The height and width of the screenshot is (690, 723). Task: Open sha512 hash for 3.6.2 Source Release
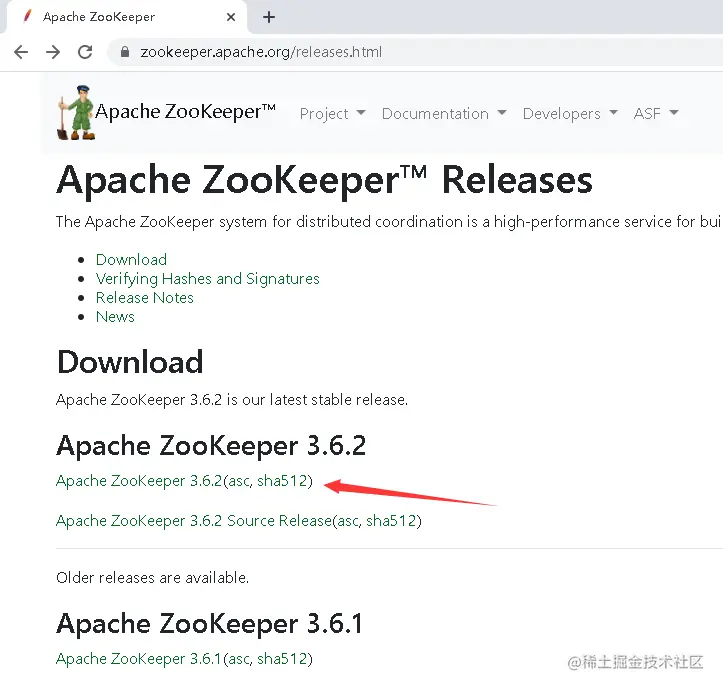pos(391,521)
